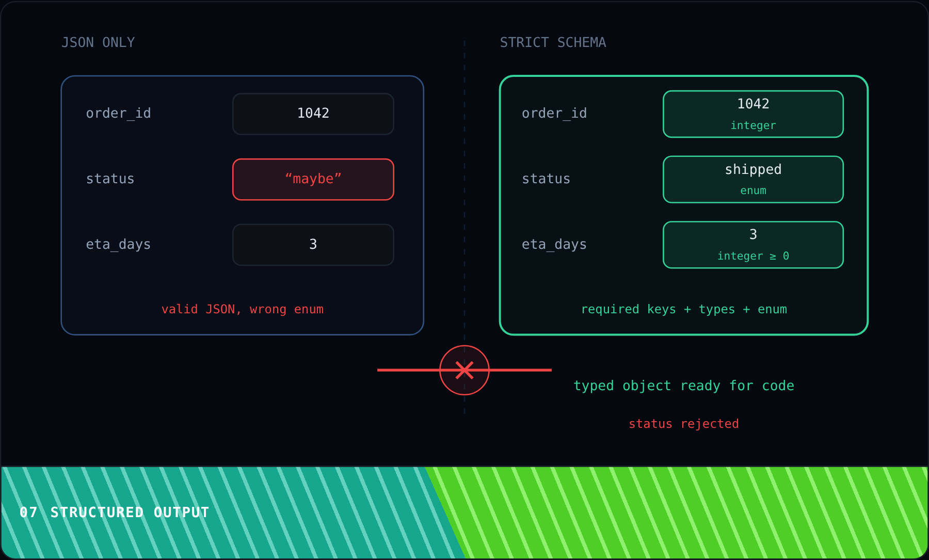Image resolution: width=929 pixels, height=560 pixels.
Task: Select the shipped enum field
Action: tap(753, 180)
